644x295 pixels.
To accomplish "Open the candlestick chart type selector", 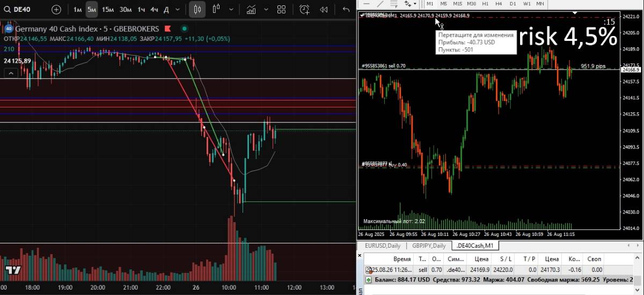I will click(197, 9).
